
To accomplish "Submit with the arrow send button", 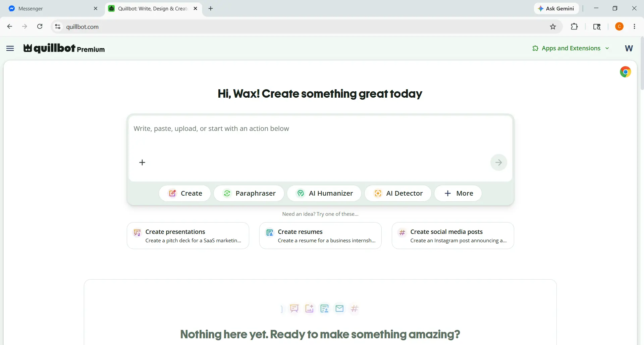I will click(499, 162).
